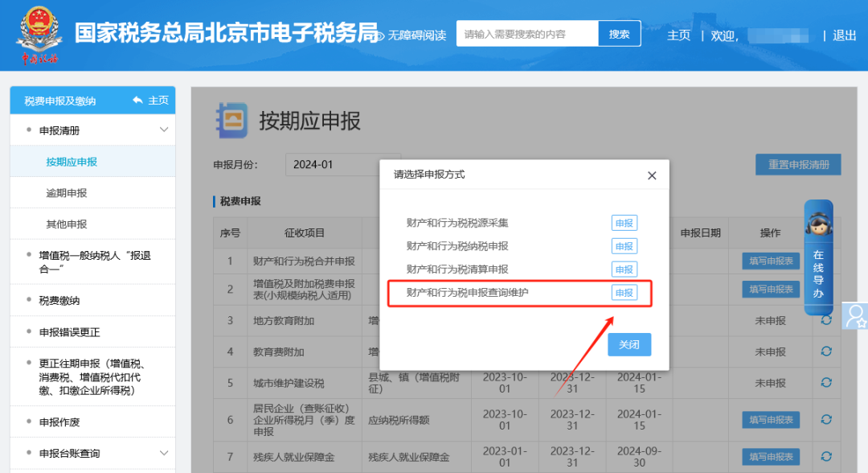Viewport: 868px width, 473px height.
Task: Click the user star icon at right edge
Action: 855,315
